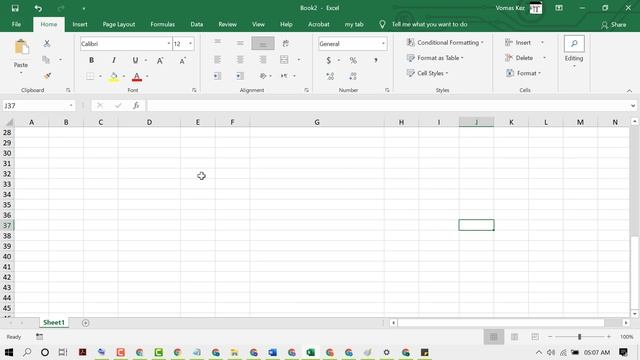Set Top Align for cells
The image size is (640, 360).
coord(218,42)
